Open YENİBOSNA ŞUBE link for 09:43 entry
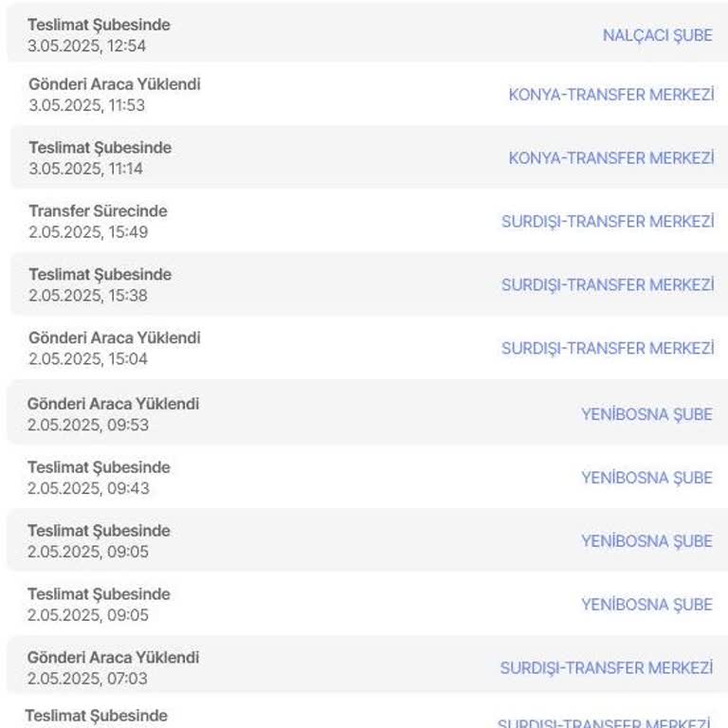The width and height of the screenshot is (728, 728). click(x=646, y=478)
